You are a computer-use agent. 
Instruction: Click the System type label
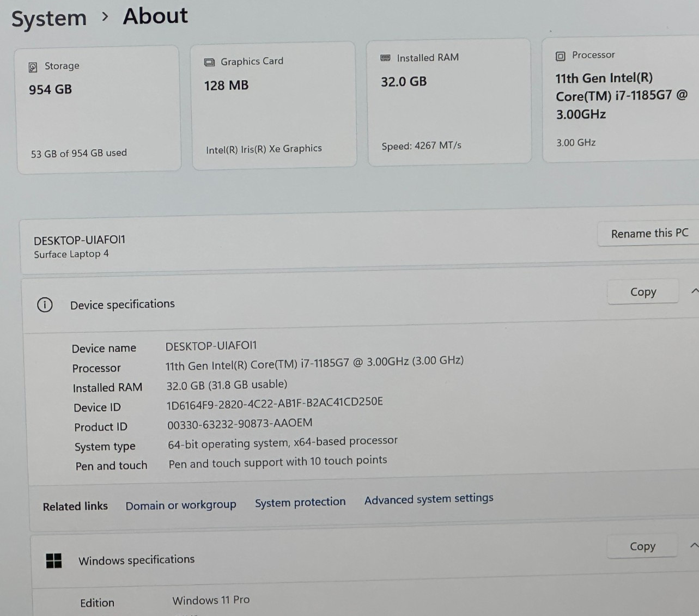point(105,447)
